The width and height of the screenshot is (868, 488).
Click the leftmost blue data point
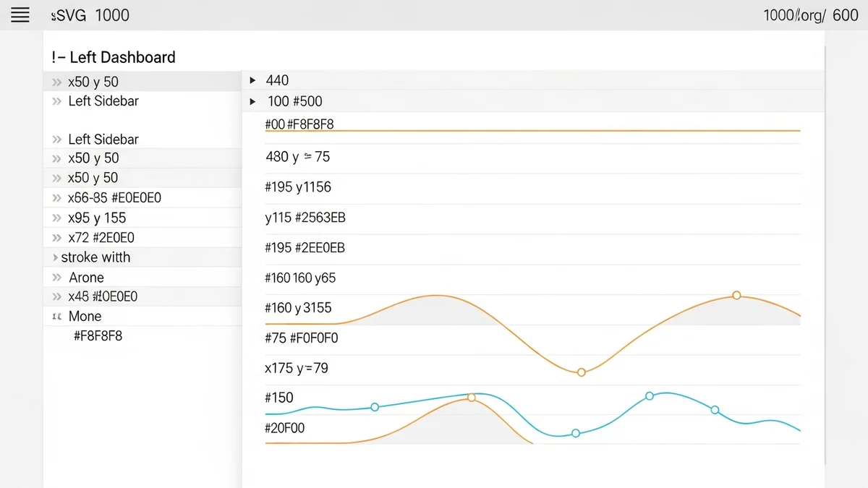coord(375,407)
